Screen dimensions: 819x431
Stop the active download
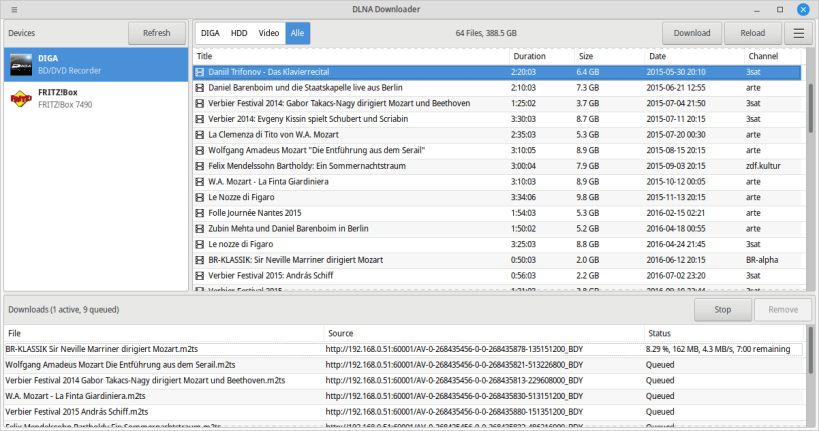coord(722,310)
